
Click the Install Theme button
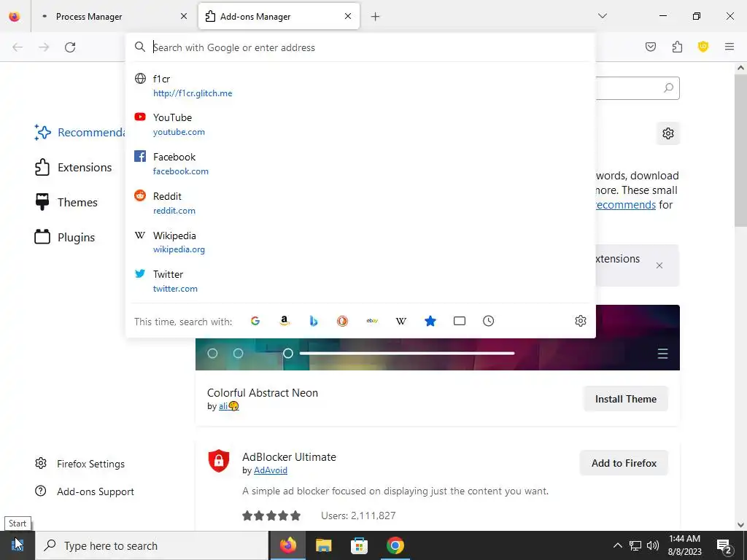[x=625, y=399]
